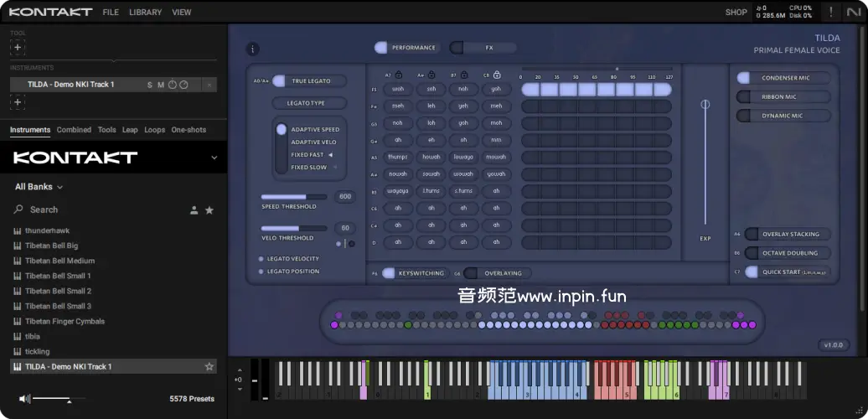Click the user presets person icon
The width and height of the screenshot is (868, 419).
tap(194, 210)
